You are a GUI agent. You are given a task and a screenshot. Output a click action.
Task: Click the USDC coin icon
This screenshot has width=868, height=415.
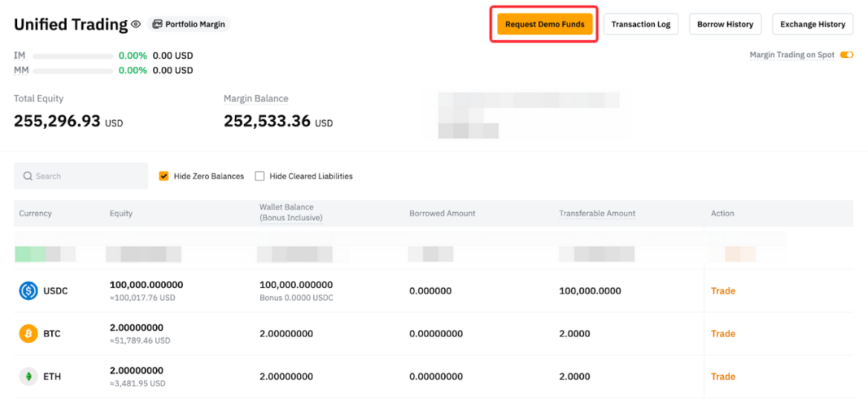point(28,291)
